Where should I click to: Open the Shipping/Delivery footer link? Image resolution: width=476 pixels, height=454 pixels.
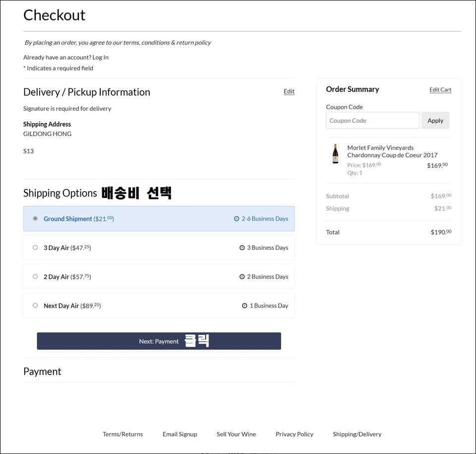[x=357, y=434]
